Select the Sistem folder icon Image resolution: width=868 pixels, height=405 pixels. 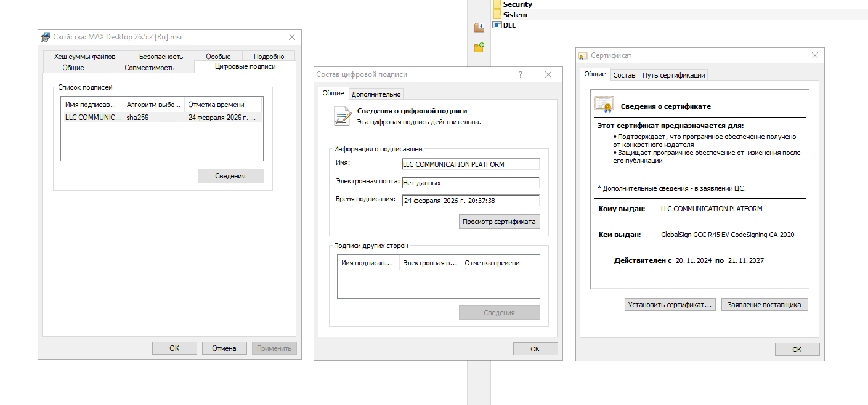(x=497, y=15)
